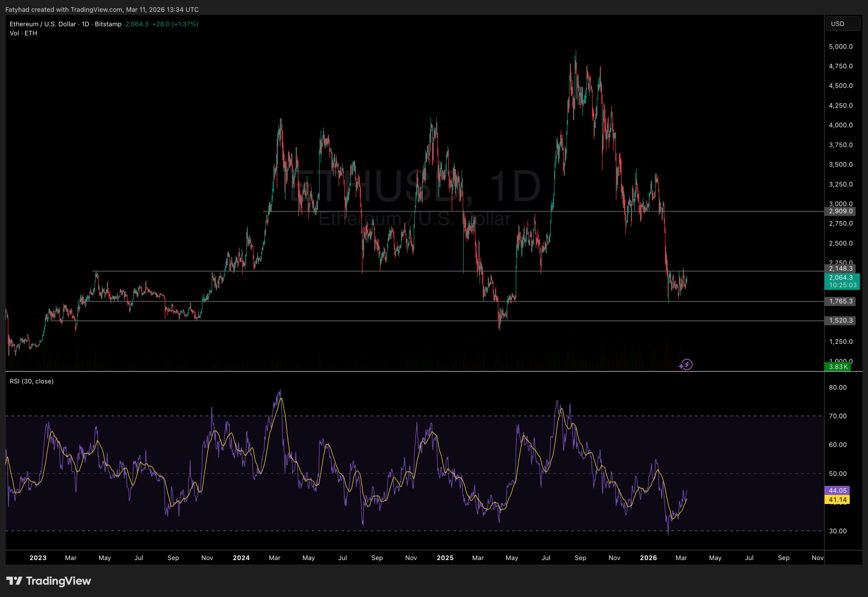Click the green 3.83 K volume label
This screenshot has width=868, height=597.
[838, 367]
